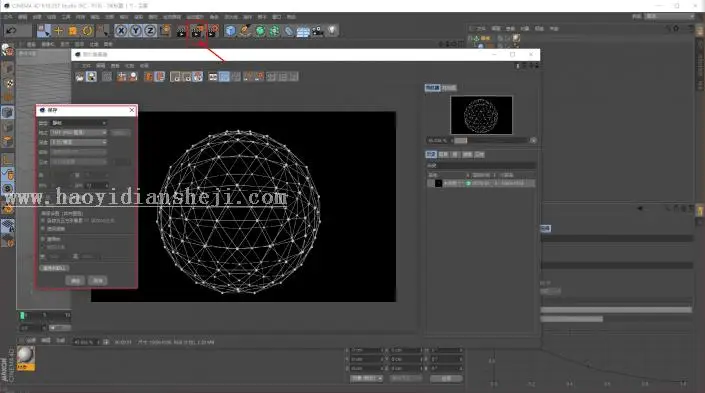Click the navigator sphere thumbnail
Image resolution: width=705 pixels, height=393 pixels.
pyautogui.click(x=481, y=115)
